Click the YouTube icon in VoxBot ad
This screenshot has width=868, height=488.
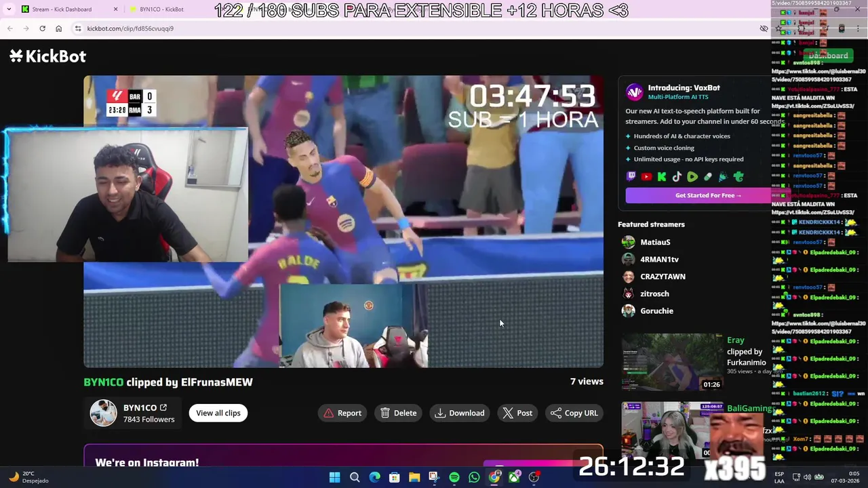(646, 177)
